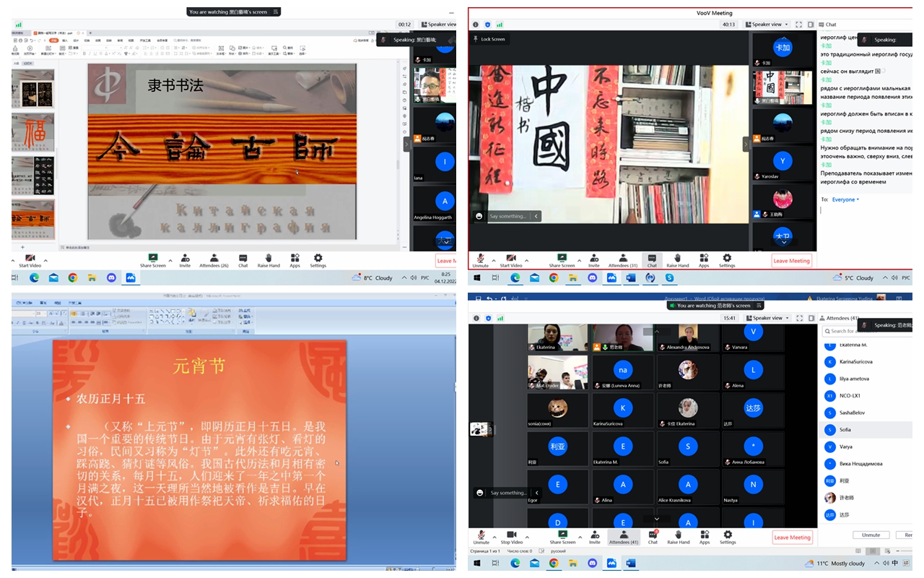Unmute microphone in the 31-attendee meeting toolbar
Screen dimensions: 924x578
click(481, 259)
